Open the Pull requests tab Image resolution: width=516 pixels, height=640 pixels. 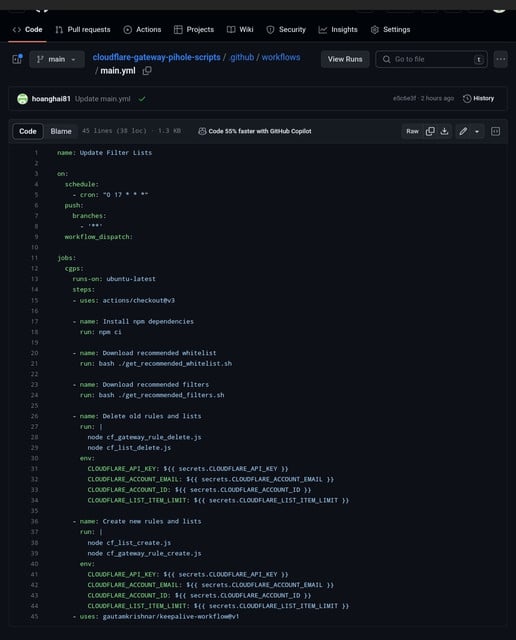(x=83, y=29)
